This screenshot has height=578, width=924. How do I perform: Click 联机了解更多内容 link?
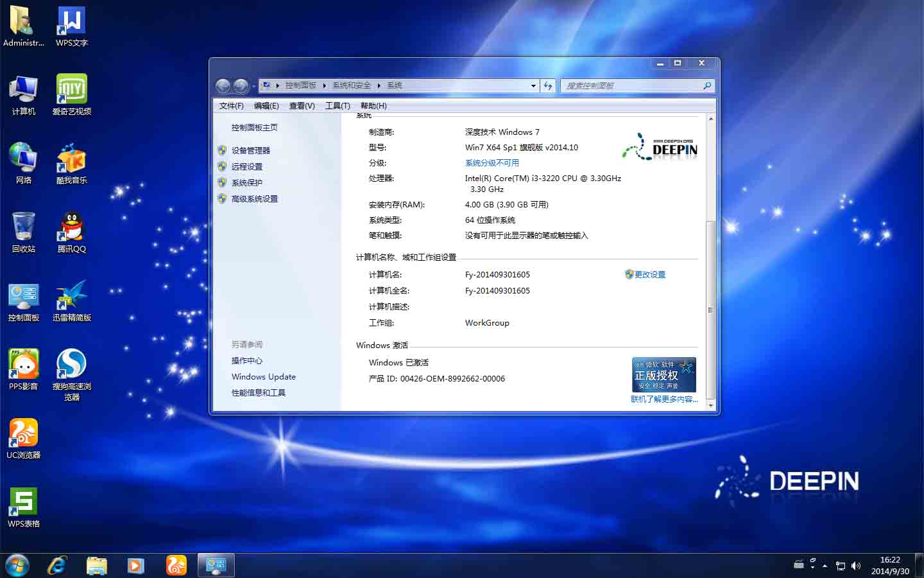[664, 399]
